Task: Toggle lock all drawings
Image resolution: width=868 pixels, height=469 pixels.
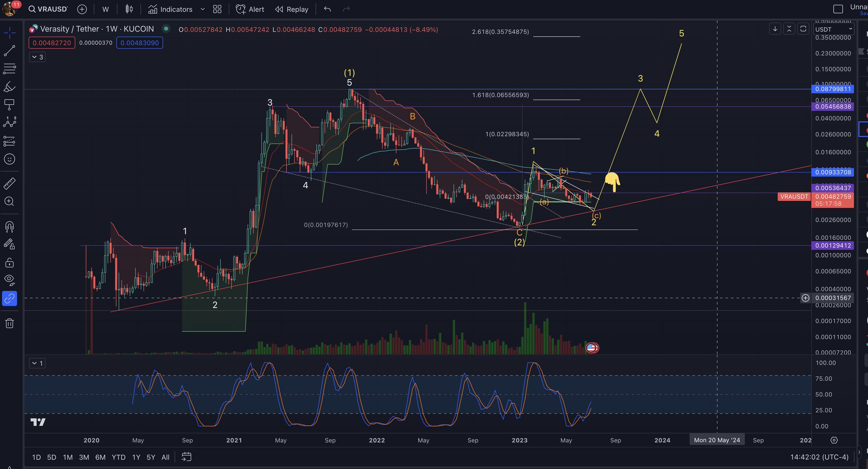Action: coord(9,263)
